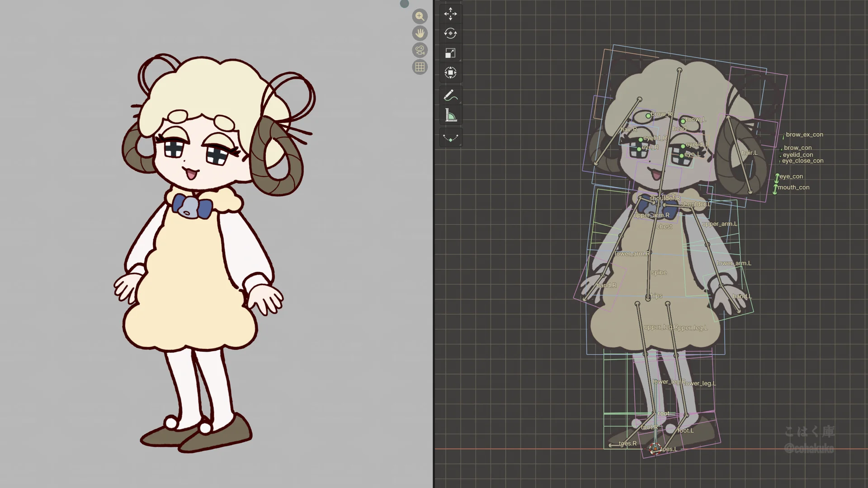The height and width of the screenshot is (488, 868).
Task: Click the zoom magnifier viewport button
Action: (x=420, y=17)
